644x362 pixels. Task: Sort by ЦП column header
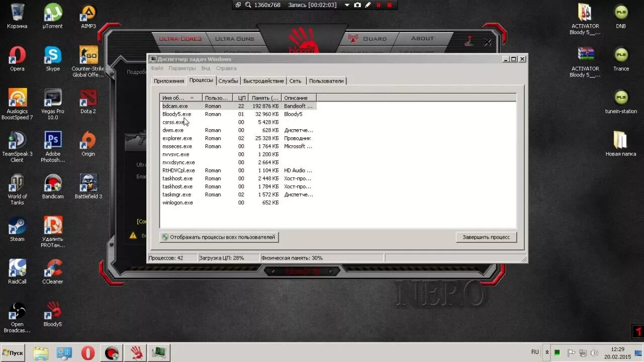(241, 98)
